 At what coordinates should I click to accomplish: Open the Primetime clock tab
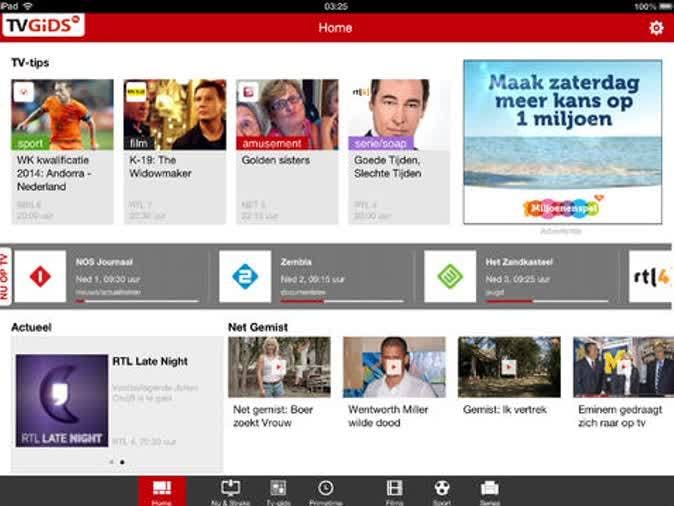pos(325,492)
